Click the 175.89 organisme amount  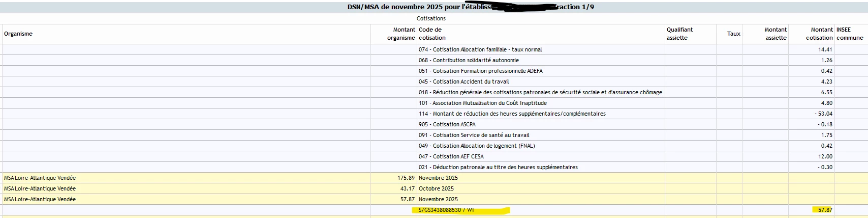406,178
